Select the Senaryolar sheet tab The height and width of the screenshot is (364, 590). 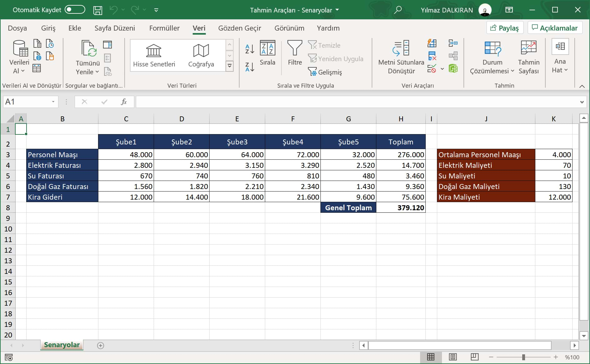pos(62,345)
